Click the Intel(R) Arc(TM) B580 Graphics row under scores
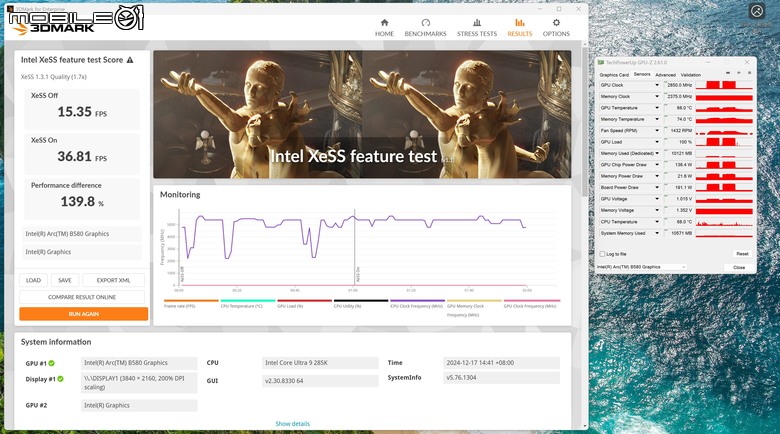The width and height of the screenshot is (780, 434). pos(83,234)
